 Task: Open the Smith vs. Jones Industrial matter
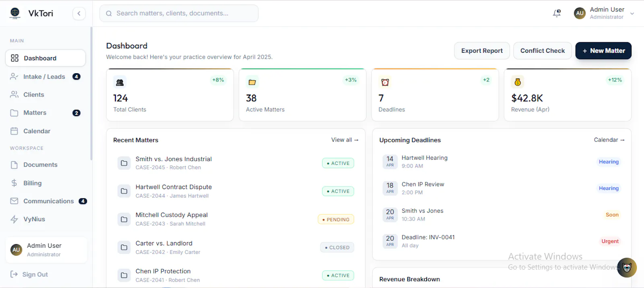tap(236, 163)
